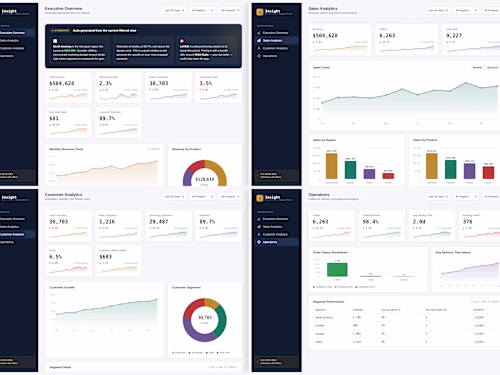Click Customer Analytics person icon in Sales Analytics sidebar
The height and width of the screenshot is (375, 500).
coord(259,48)
